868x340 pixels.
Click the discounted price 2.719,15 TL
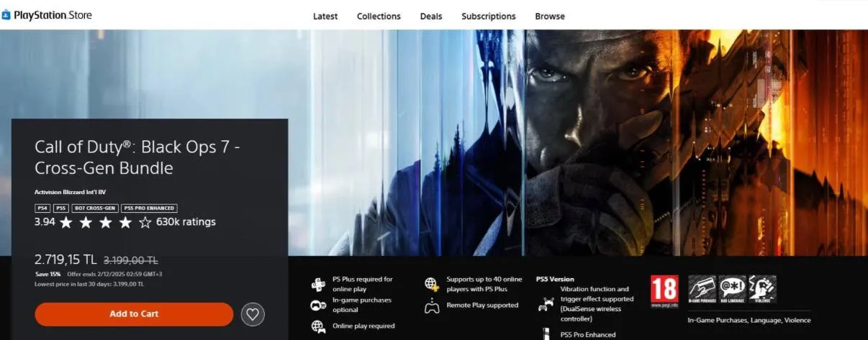[x=65, y=259]
